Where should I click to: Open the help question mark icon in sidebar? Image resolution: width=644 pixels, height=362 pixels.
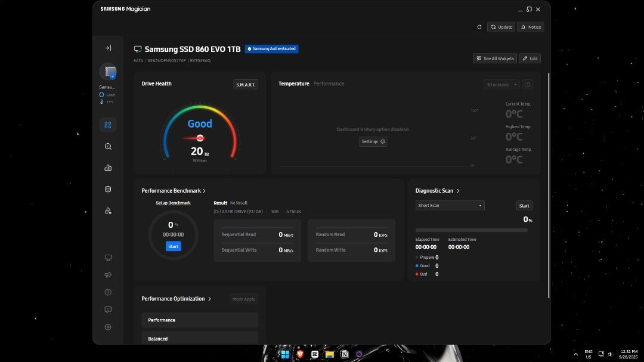108,292
